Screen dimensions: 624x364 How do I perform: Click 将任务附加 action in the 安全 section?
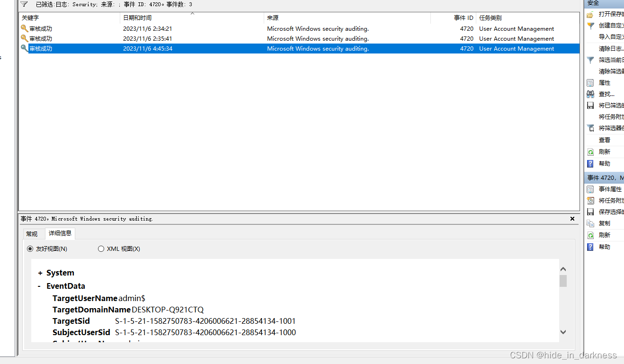click(x=611, y=117)
